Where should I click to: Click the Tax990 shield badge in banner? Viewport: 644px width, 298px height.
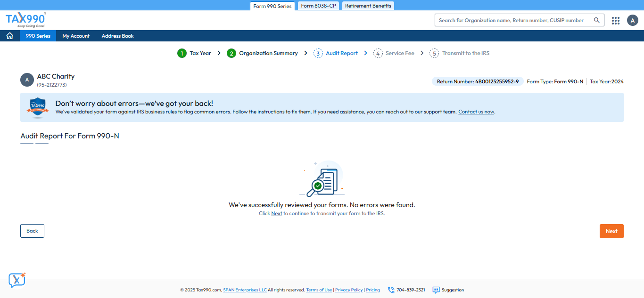click(38, 108)
